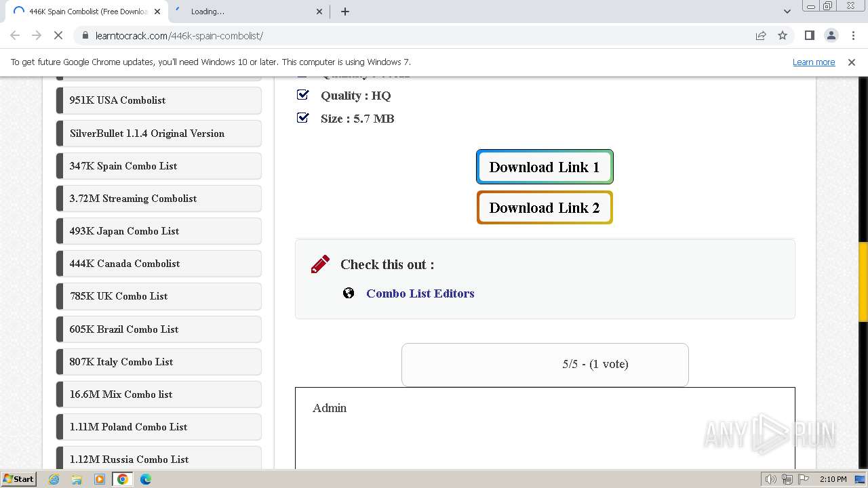
Task: Launch Internet Explorer from the taskbar
Action: [x=54, y=479]
